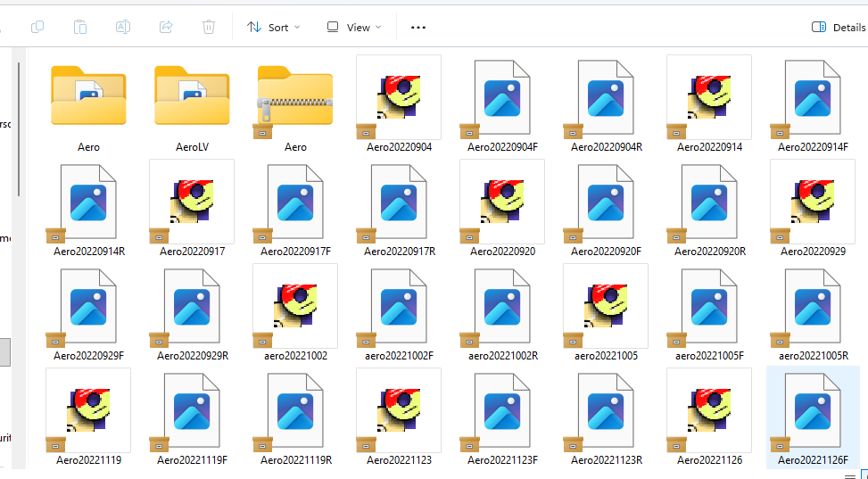Select image file Aero20220929F
Image resolution: width=868 pixels, height=479 pixels.
[x=88, y=313]
